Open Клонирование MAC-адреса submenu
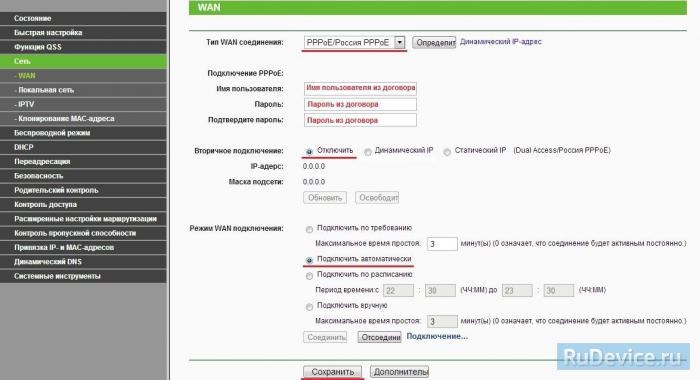 (83, 118)
